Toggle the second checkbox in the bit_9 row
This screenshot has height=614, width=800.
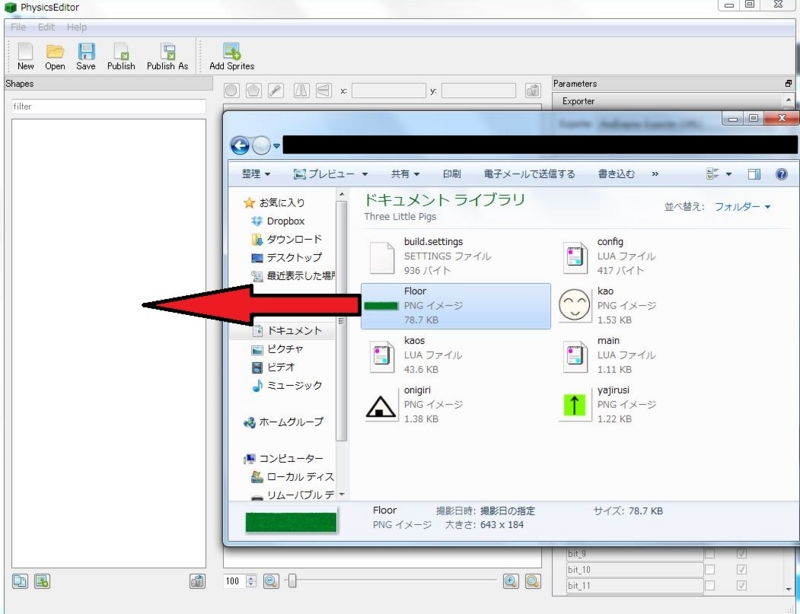point(742,554)
